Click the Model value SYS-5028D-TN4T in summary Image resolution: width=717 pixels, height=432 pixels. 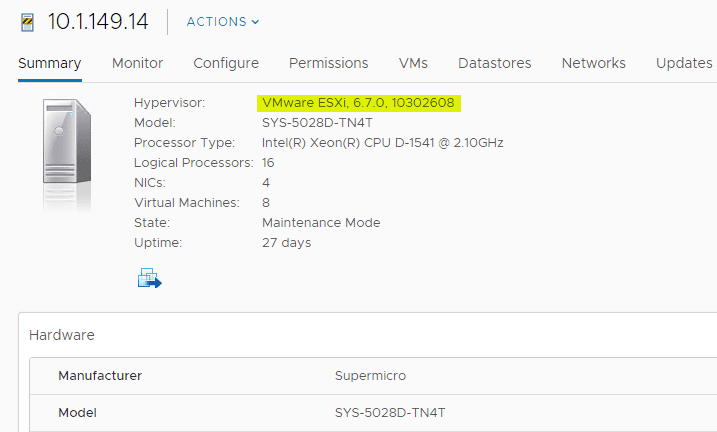pos(317,123)
